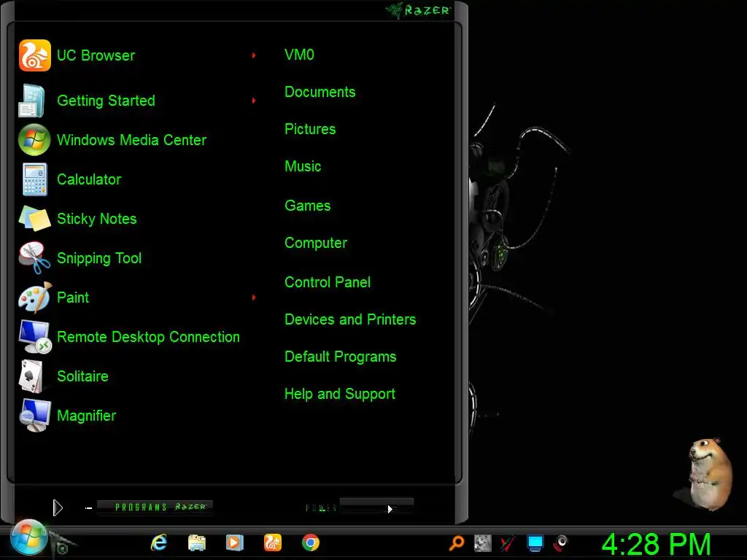Launch Windows Media Center icon
Image resolution: width=747 pixels, height=560 pixels.
pos(34,139)
